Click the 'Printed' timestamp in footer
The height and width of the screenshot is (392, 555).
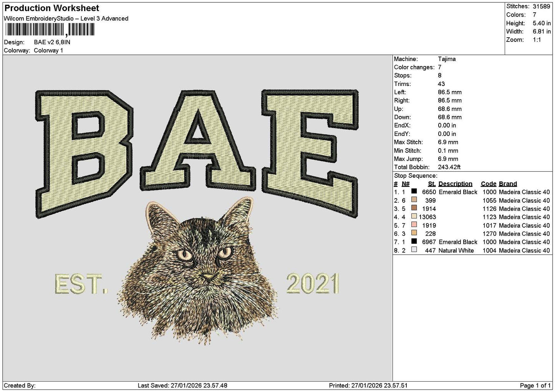pyautogui.click(x=368, y=385)
